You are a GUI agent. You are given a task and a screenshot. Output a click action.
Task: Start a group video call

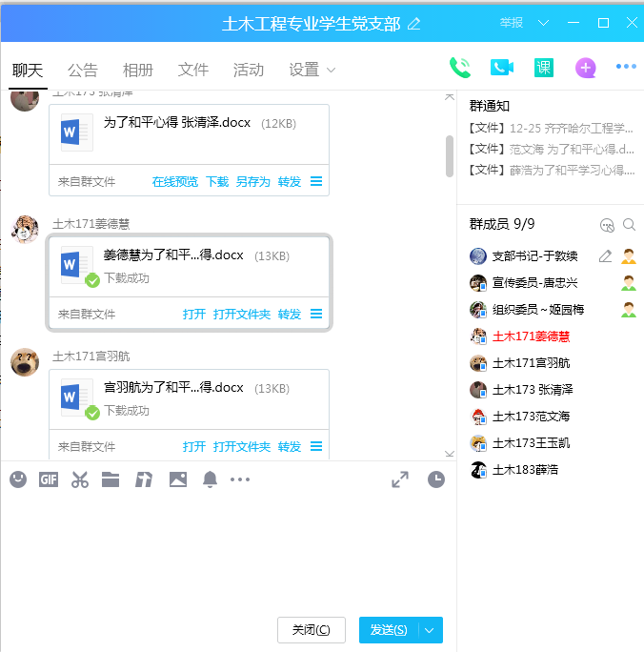[x=501, y=67]
